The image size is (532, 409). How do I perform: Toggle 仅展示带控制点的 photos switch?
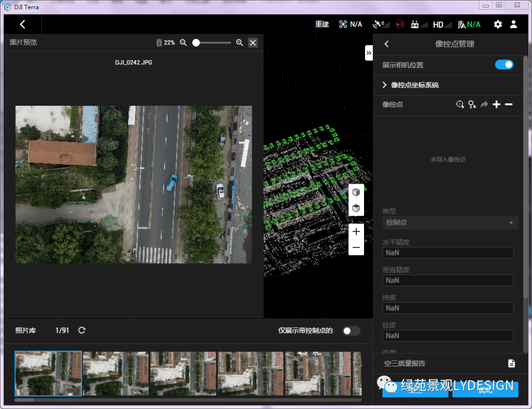[351, 331]
